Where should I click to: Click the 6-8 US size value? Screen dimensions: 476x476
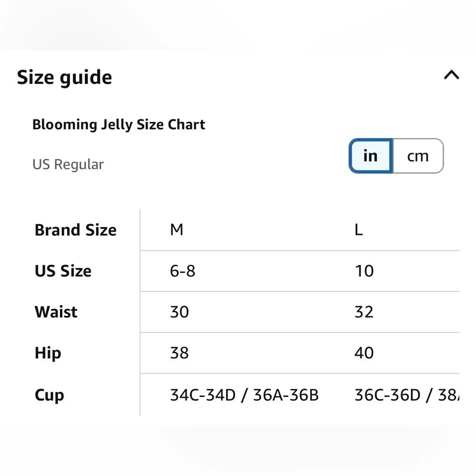coord(183,271)
